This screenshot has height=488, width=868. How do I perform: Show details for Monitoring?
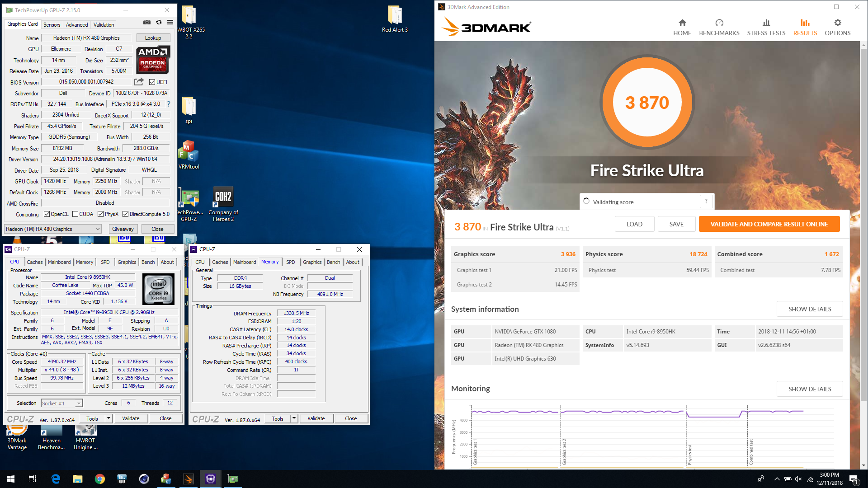pos(810,389)
